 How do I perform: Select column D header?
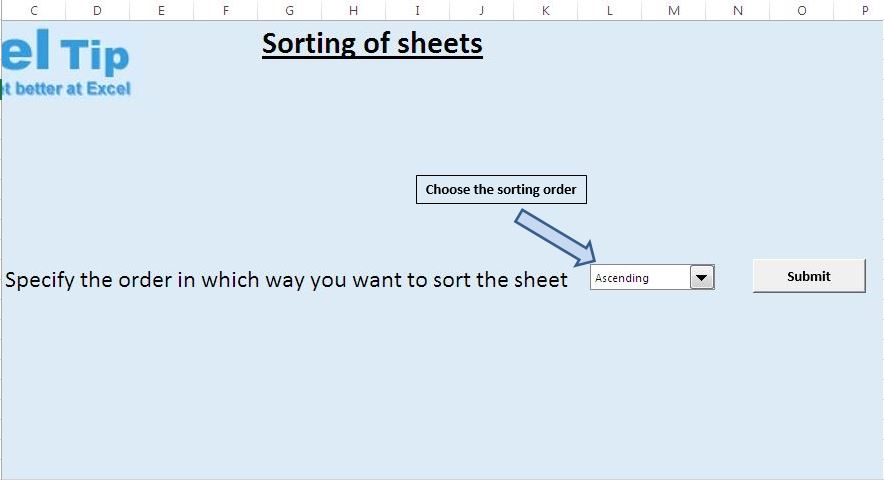(98, 10)
